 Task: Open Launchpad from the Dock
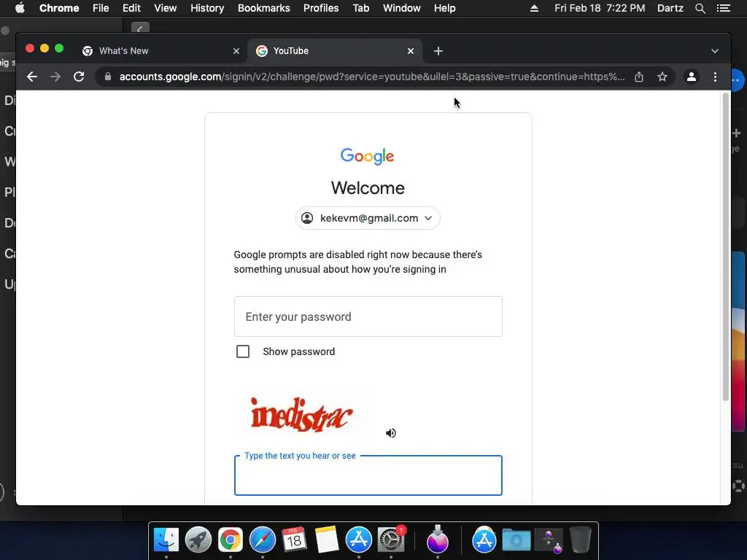tap(198, 540)
